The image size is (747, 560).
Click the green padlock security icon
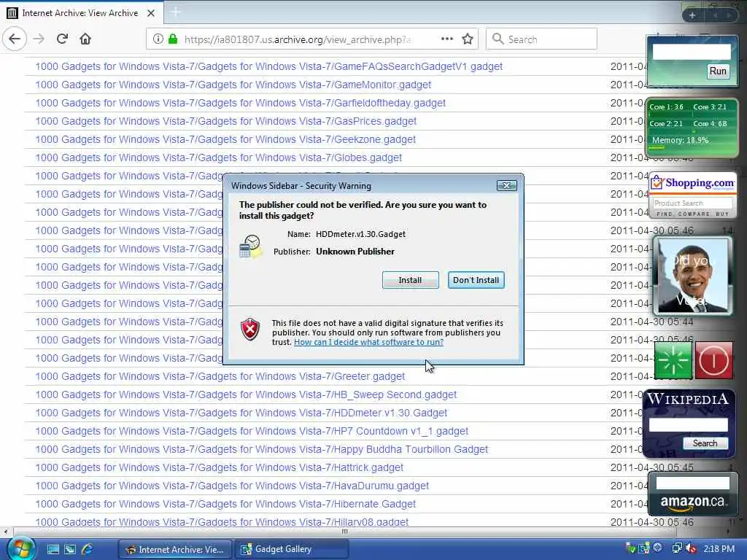tap(173, 39)
